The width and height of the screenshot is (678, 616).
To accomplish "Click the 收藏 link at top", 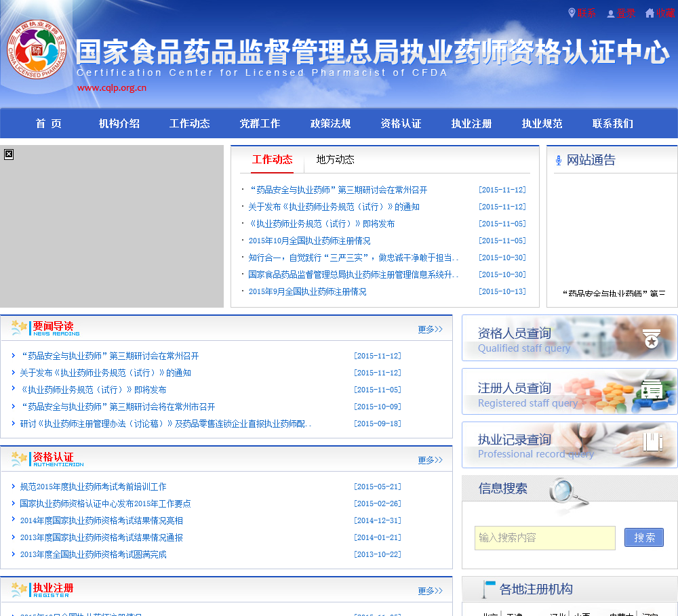I will click(666, 14).
